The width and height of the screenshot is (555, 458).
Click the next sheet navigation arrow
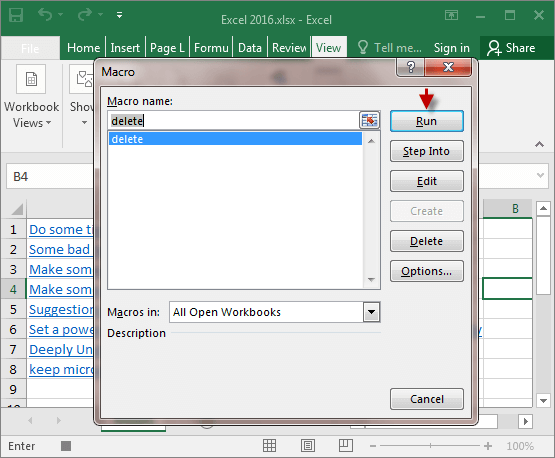[58, 420]
